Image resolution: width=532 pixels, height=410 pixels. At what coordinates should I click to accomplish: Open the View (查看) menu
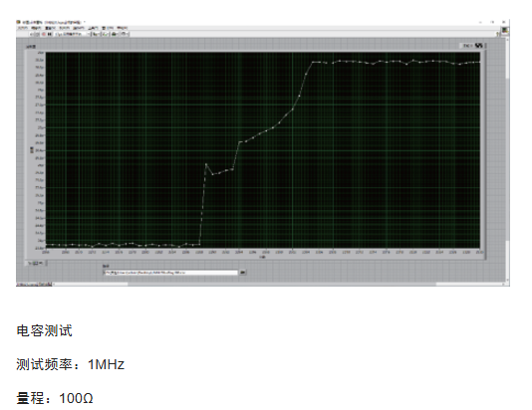50,28
